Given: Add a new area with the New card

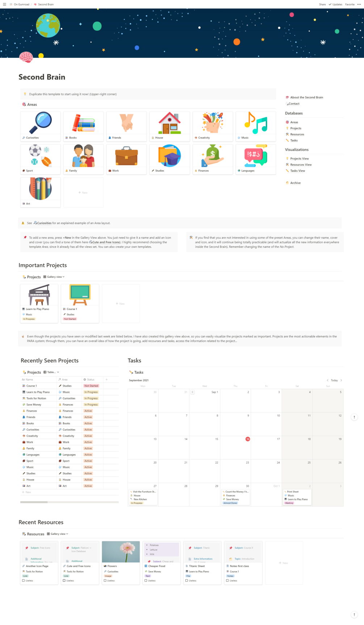Looking at the screenshot, I should (x=83, y=192).
